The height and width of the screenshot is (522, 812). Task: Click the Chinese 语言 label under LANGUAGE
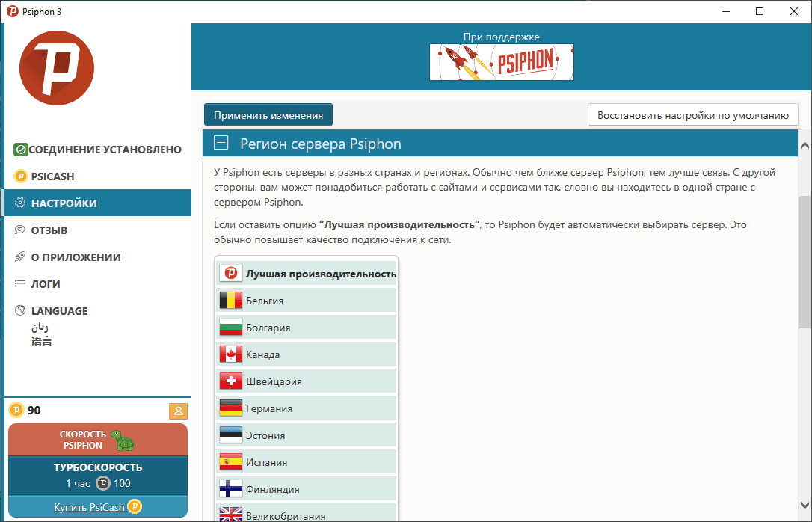tap(41, 341)
